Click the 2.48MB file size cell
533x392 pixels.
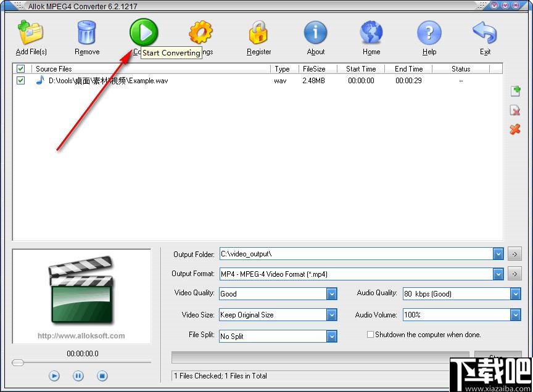(313, 81)
